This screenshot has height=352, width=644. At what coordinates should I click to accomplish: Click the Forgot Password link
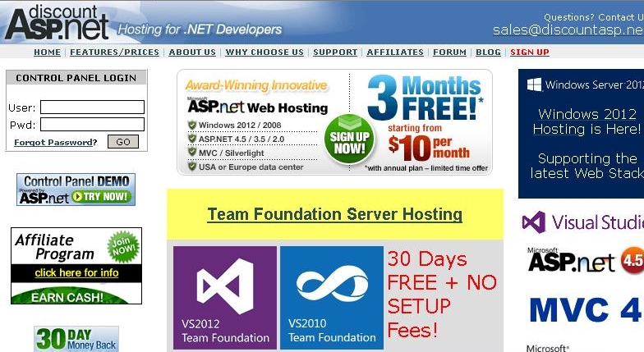tap(53, 143)
